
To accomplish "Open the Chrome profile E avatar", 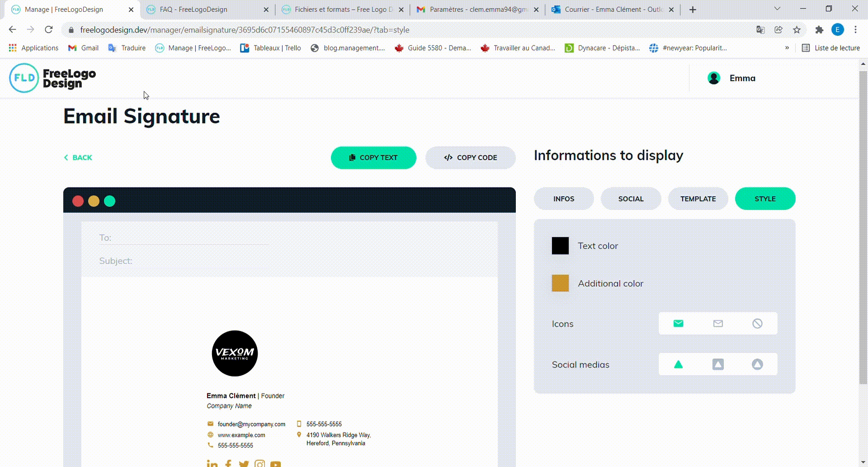I will 837,29.
